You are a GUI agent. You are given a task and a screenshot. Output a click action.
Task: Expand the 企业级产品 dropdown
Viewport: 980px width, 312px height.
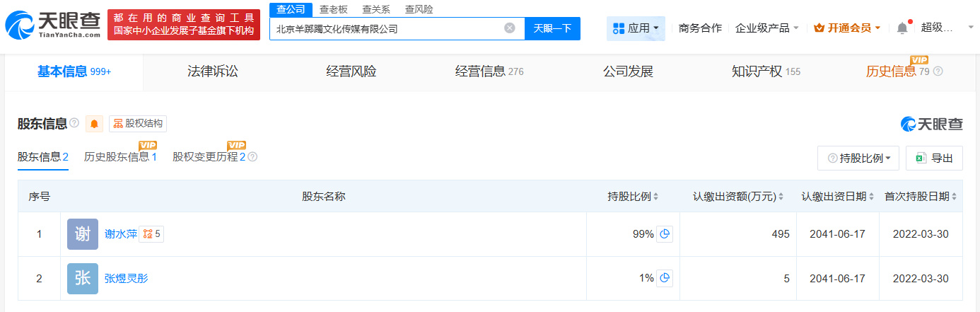coord(767,28)
